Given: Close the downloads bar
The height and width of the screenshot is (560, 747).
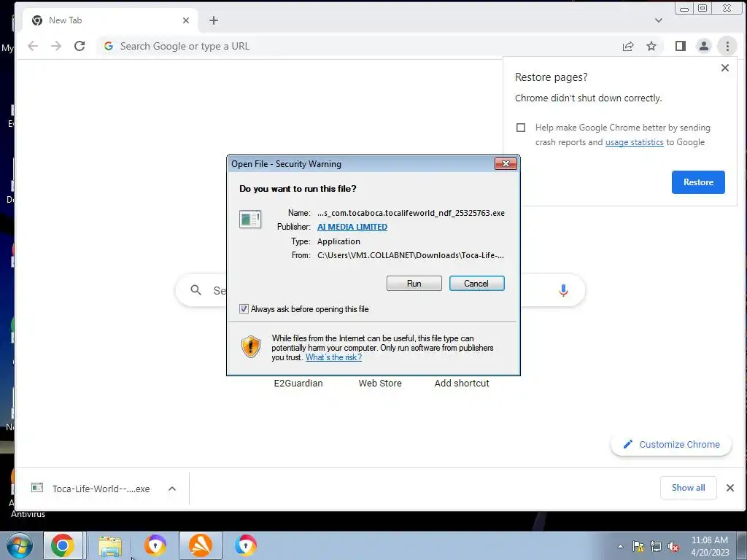Looking at the screenshot, I should 729,488.
